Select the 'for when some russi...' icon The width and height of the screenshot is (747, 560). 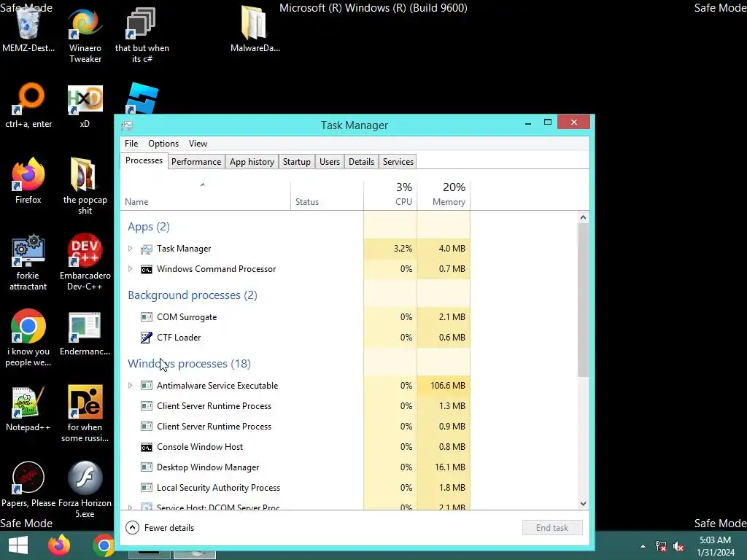tap(85, 413)
